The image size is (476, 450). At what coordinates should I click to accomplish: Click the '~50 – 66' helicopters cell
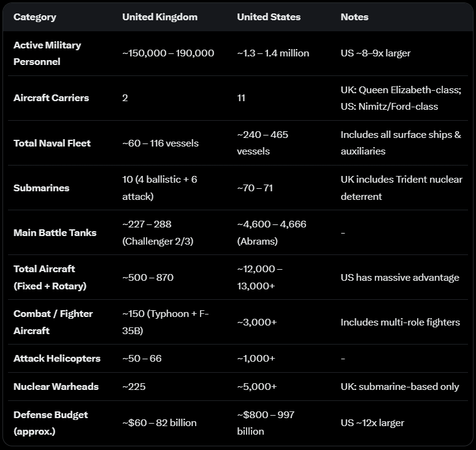coord(142,359)
